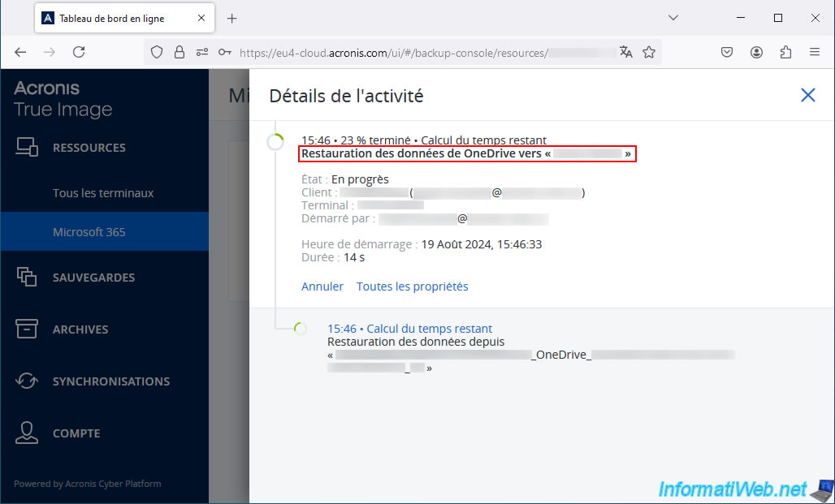Open the site permissions icon in address bar
This screenshot has width=835, height=504.
(x=201, y=52)
